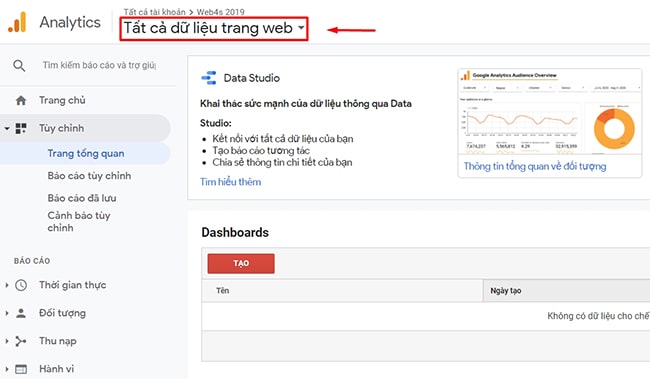Expand the Thu nạp section arrow

pos(7,341)
